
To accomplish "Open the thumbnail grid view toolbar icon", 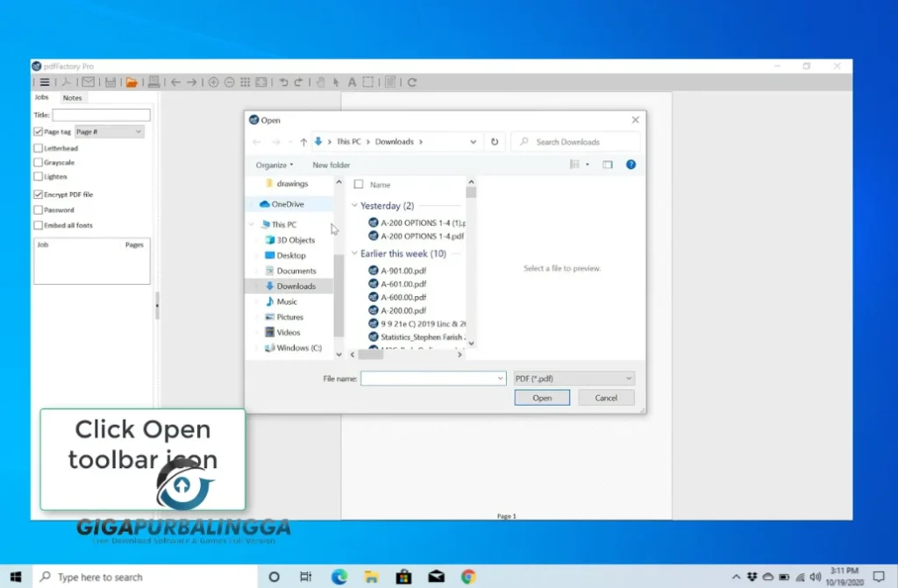I will (244, 81).
